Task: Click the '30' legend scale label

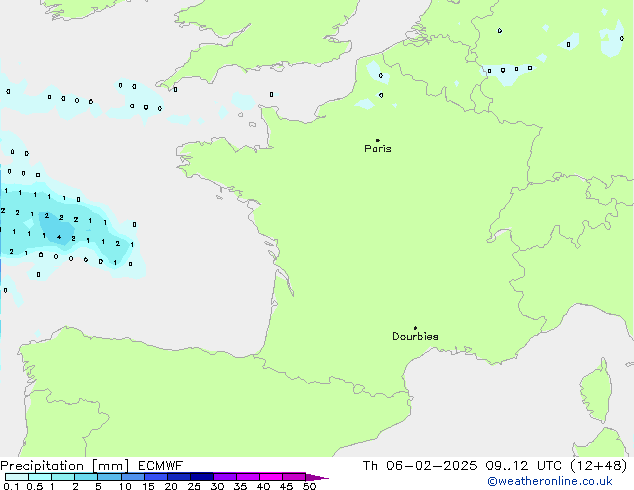Action: coord(217,486)
